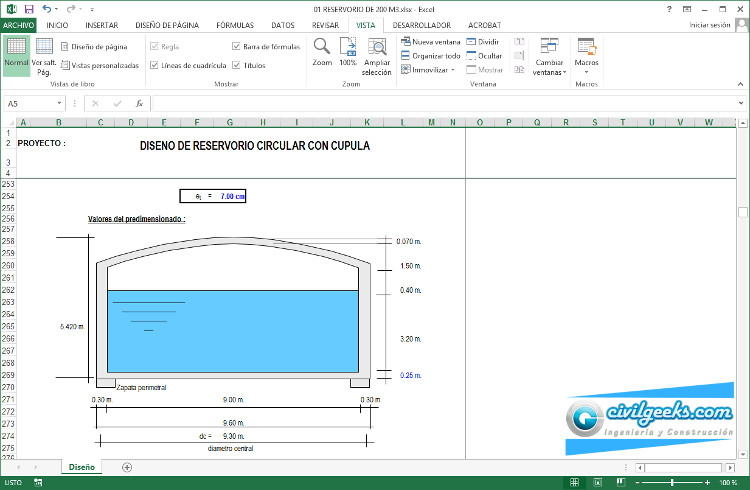This screenshot has width=750, height=490.
Task: Click the zoom slider in status bar
Action: click(x=672, y=482)
